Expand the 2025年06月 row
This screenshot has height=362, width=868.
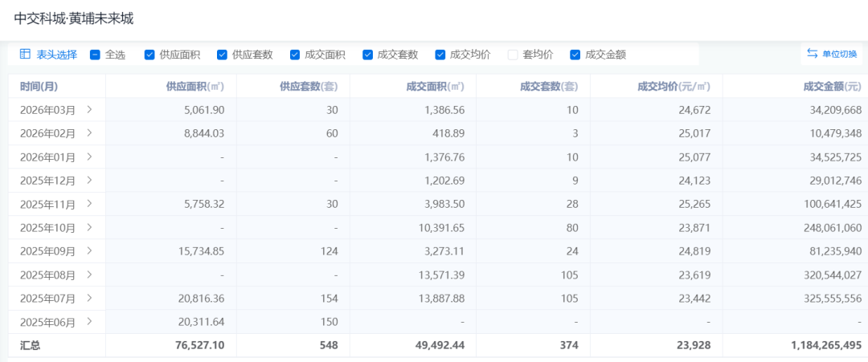pos(89,322)
